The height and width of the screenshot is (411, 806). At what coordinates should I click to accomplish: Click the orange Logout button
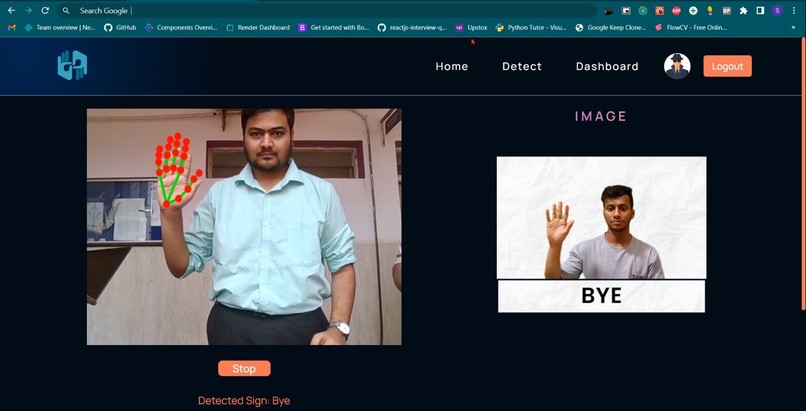(727, 66)
